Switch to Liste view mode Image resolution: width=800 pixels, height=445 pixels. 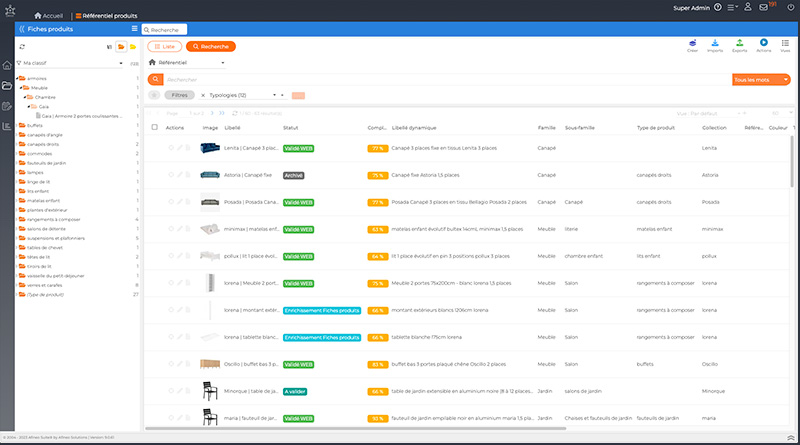click(x=165, y=46)
